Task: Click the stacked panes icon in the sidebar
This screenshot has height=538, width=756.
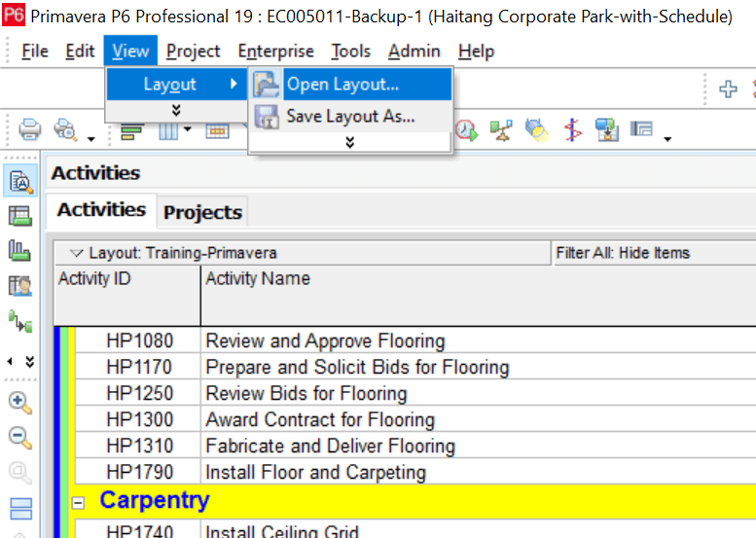Action: tap(21, 509)
